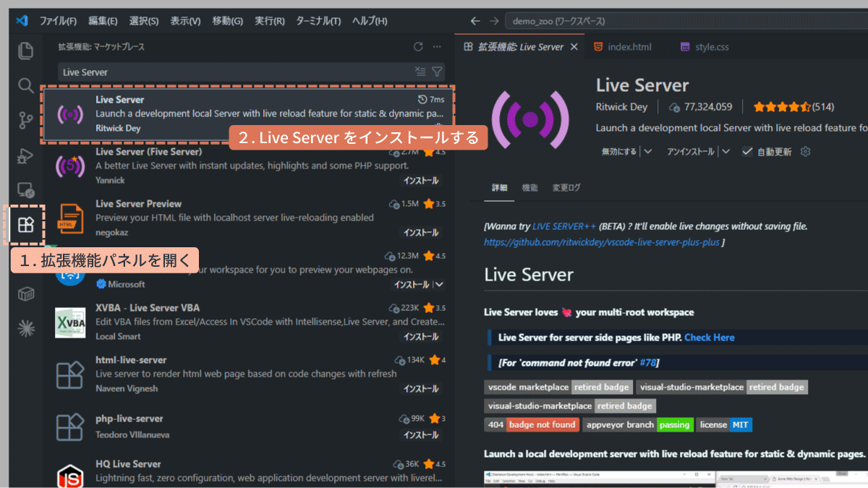This screenshot has height=488, width=868.
Task: Open the 選択(S) menu
Action: pyautogui.click(x=144, y=21)
